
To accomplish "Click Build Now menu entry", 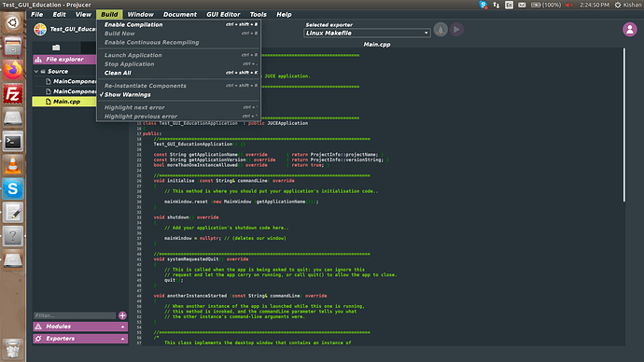I will click(x=178, y=34).
